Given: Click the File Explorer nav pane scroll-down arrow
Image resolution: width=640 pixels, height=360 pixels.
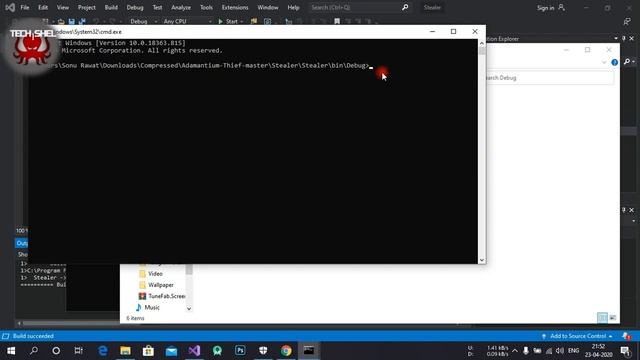Looking at the screenshot, I should click(x=189, y=309).
